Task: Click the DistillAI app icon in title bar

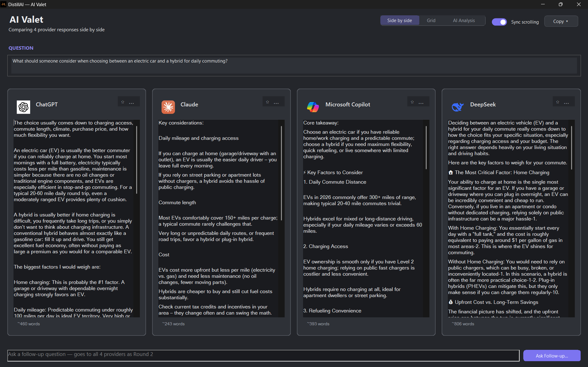Action: 4,4
